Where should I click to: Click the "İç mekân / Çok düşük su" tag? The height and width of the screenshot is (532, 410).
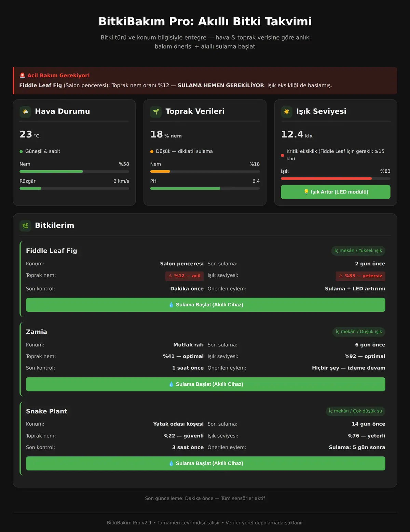355,411
